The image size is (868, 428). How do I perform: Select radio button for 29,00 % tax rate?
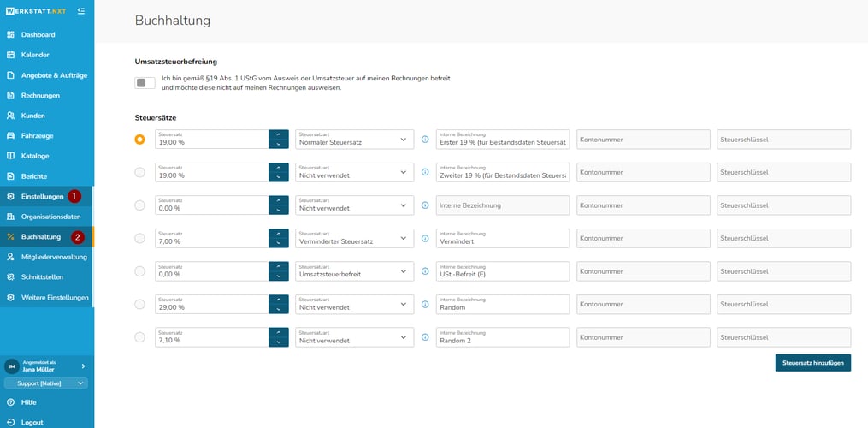pyautogui.click(x=140, y=304)
